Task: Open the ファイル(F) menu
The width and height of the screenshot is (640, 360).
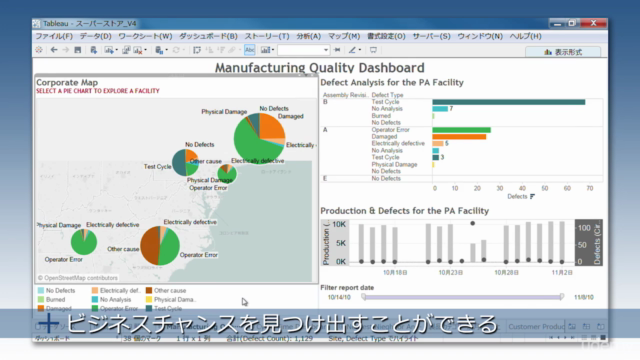Action: [x=54, y=36]
